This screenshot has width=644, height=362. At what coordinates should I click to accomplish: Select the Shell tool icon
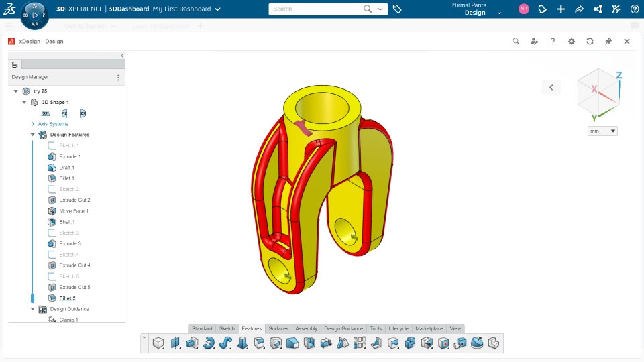click(309, 343)
